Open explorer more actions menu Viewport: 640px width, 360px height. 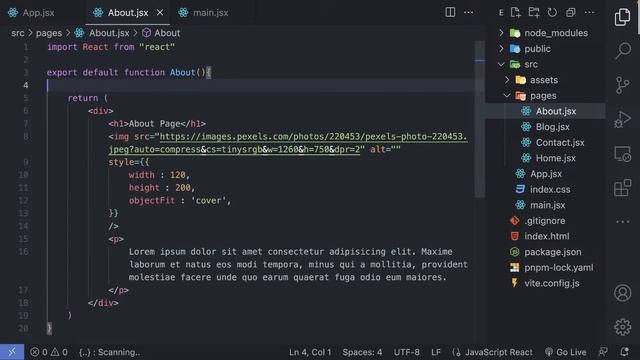tap(589, 13)
